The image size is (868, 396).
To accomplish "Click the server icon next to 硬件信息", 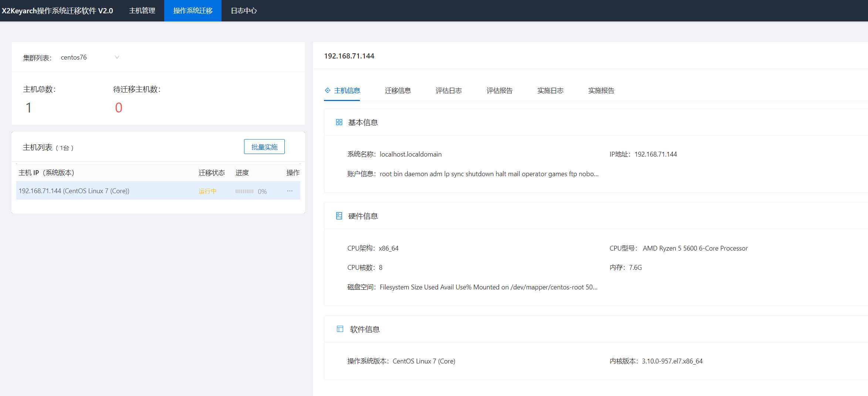I will tap(339, 216).
